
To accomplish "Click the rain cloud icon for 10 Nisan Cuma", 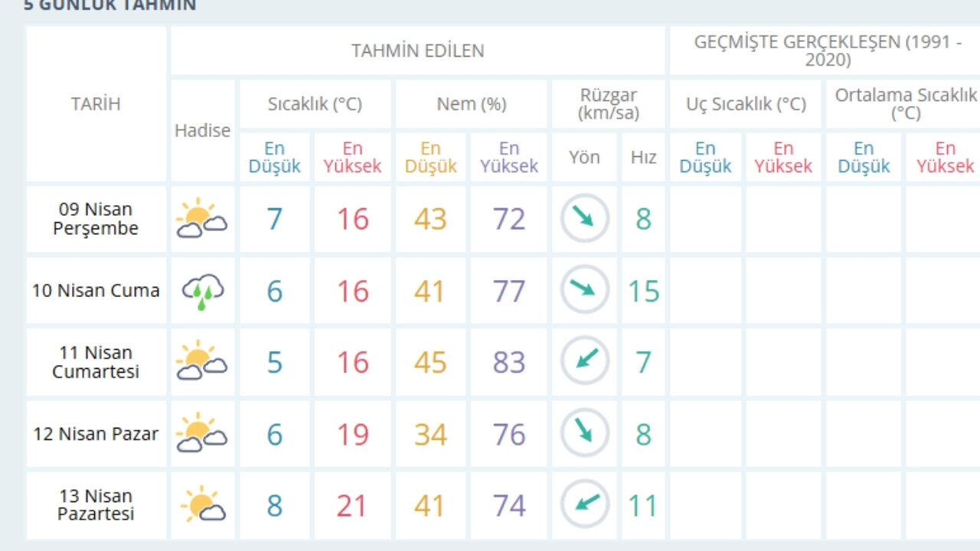I will click(x=202, y=291).
